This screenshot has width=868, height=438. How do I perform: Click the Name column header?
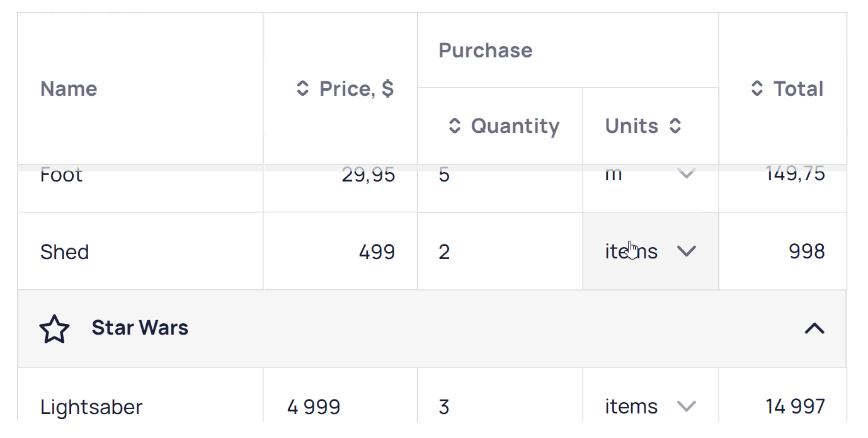point(69,89)
